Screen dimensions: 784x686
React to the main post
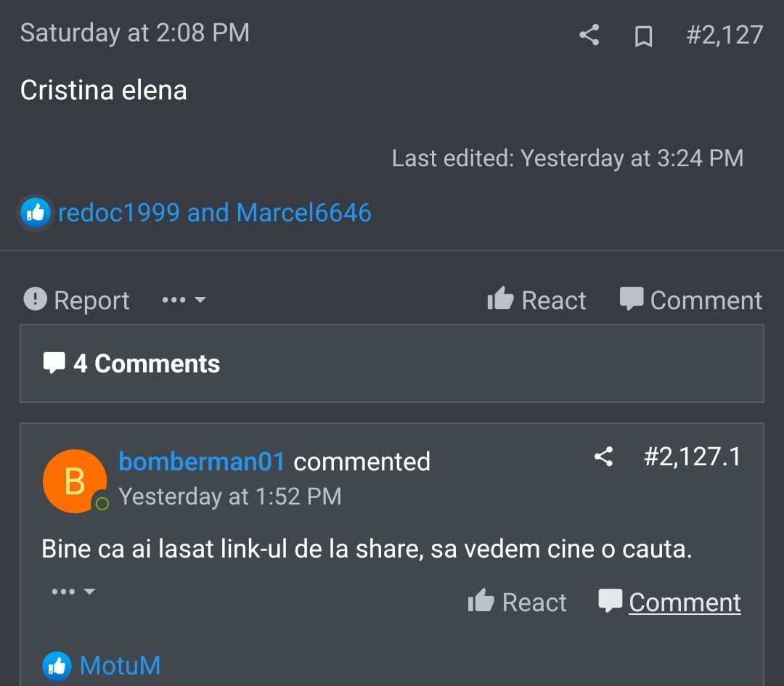[x=536, y=300]
